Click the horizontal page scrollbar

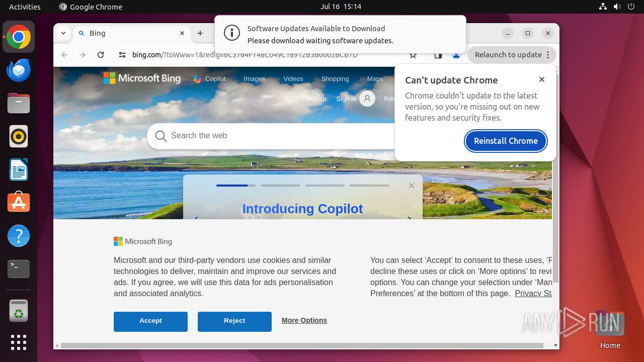pyautogui.click(x=302, y=345)
